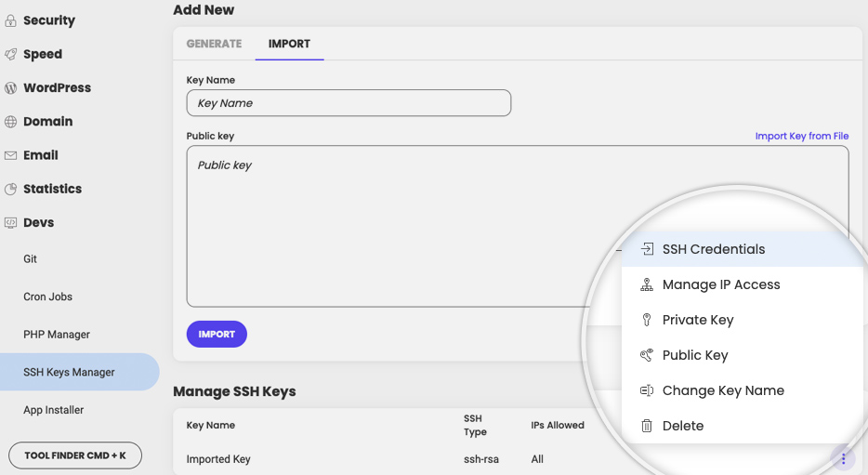Viewport: 868px width, 475px height.
Task: Click inside the Public key text area
Action: point(518,227)
